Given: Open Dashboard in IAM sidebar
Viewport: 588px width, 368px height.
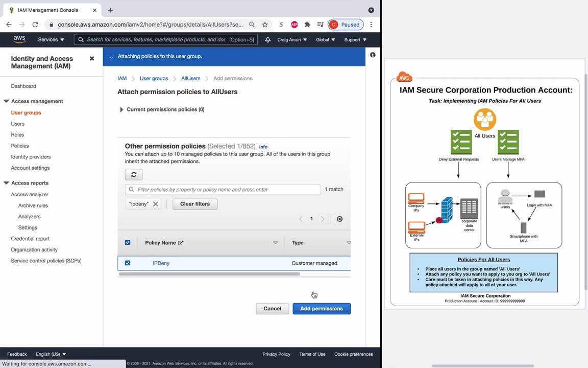Looking at the screenshot, I should pyautogui.click(x=23, y=86).
